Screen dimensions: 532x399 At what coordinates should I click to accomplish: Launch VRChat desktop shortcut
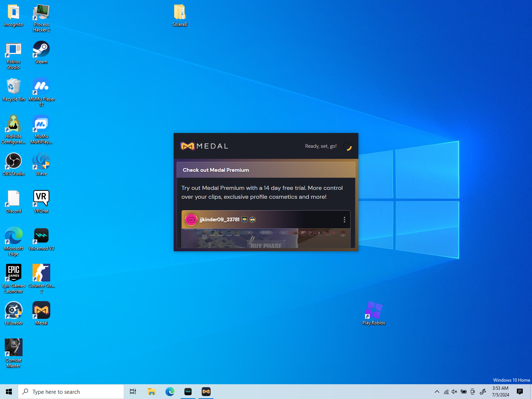(x=41, y=202)
